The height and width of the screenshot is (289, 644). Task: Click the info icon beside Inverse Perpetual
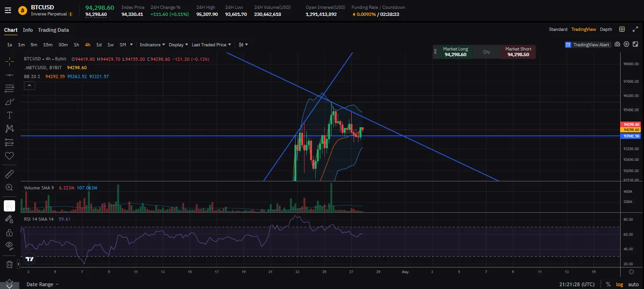71,14
